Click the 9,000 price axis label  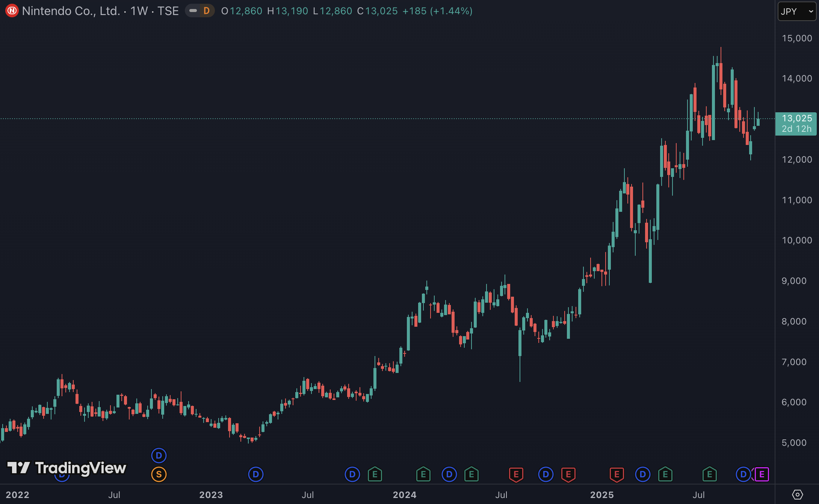pyautogui.click(x=794, y=281)
